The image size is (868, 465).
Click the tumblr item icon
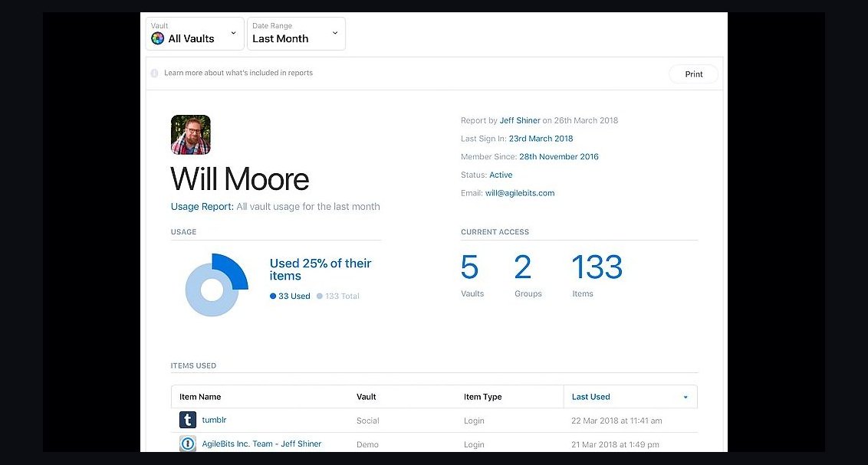(188, 421)
